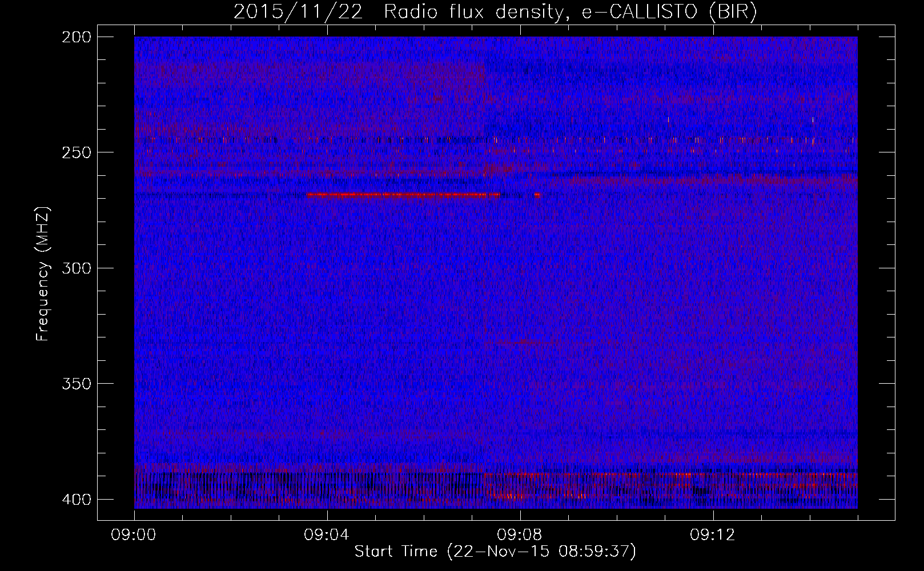Click the plot title mentioning e-CALLISTO (BIR)
The image size is (924, 571).
[x=495, y=11]
